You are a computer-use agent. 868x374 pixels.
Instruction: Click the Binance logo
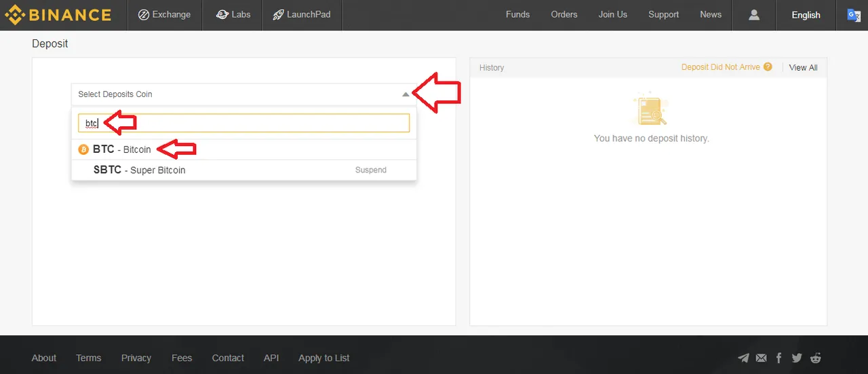[58, 14]
